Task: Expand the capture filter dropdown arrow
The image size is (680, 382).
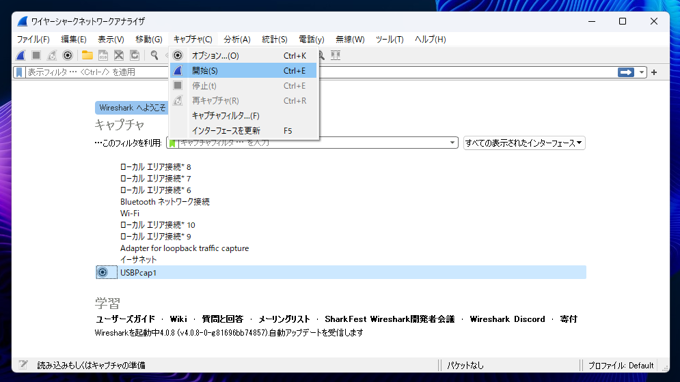Action: (x=452, y=143)
